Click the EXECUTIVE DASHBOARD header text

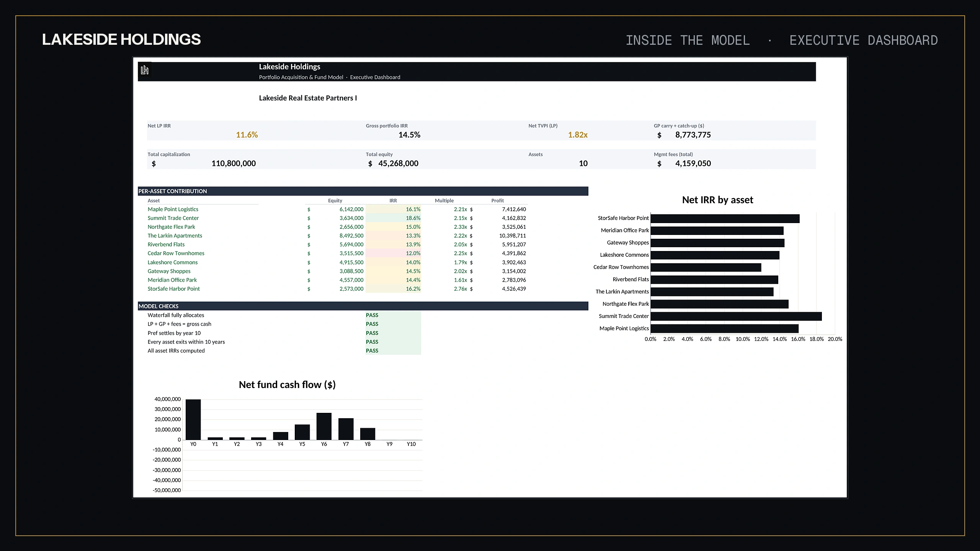point(864,40)
